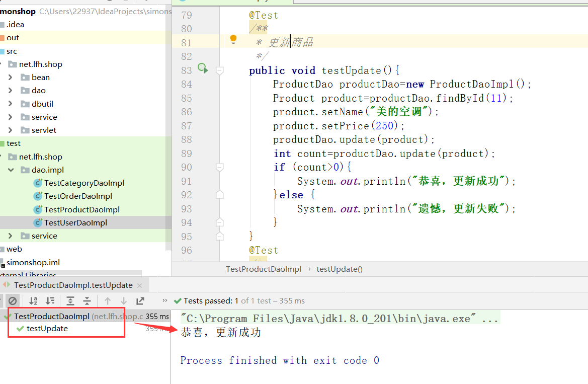
Task: Click the fold end marker at line 95
Action: coord(220,236)
